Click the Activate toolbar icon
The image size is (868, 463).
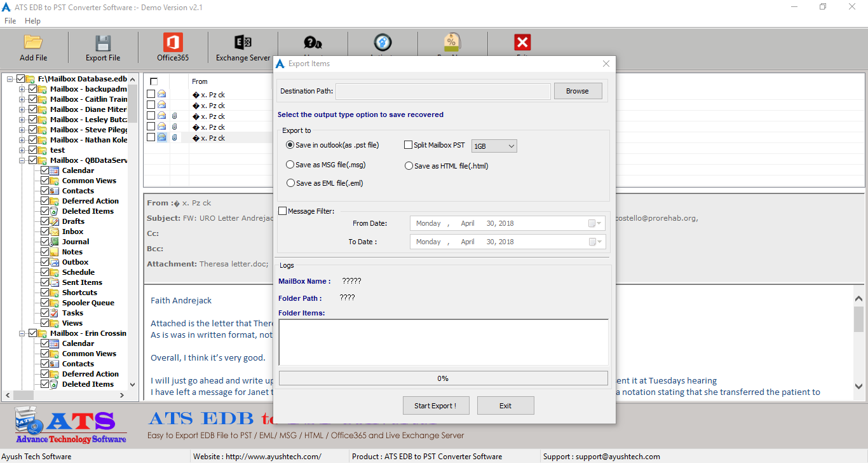[x=383, y=43]
